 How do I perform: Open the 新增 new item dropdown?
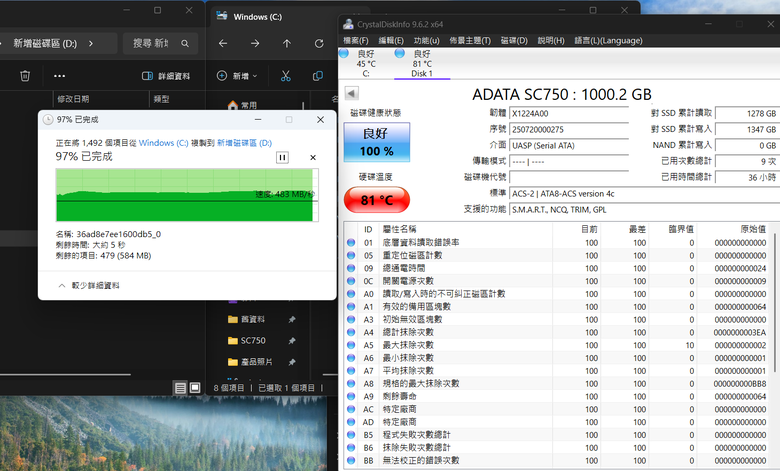pyautogui.click(x=237, y=76)
